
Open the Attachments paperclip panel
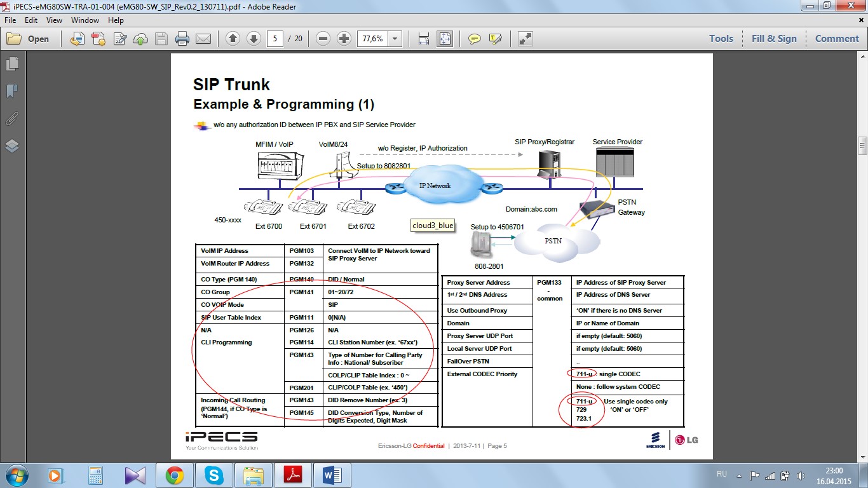pyautogui.click(x=11, y=119)
